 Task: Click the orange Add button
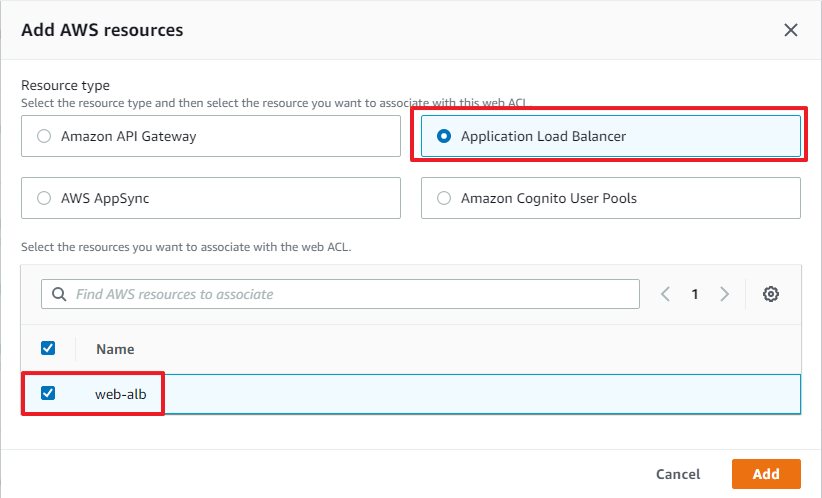click(766, 474)
